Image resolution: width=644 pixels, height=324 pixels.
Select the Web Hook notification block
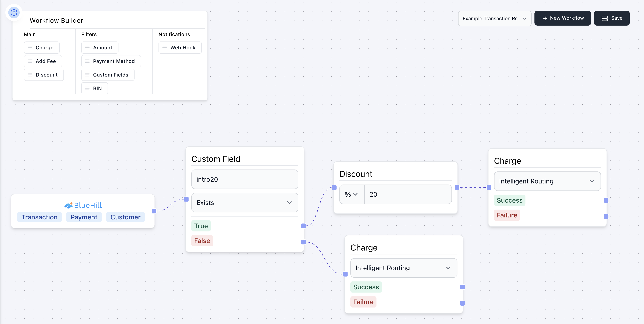[x=180, y=48]
